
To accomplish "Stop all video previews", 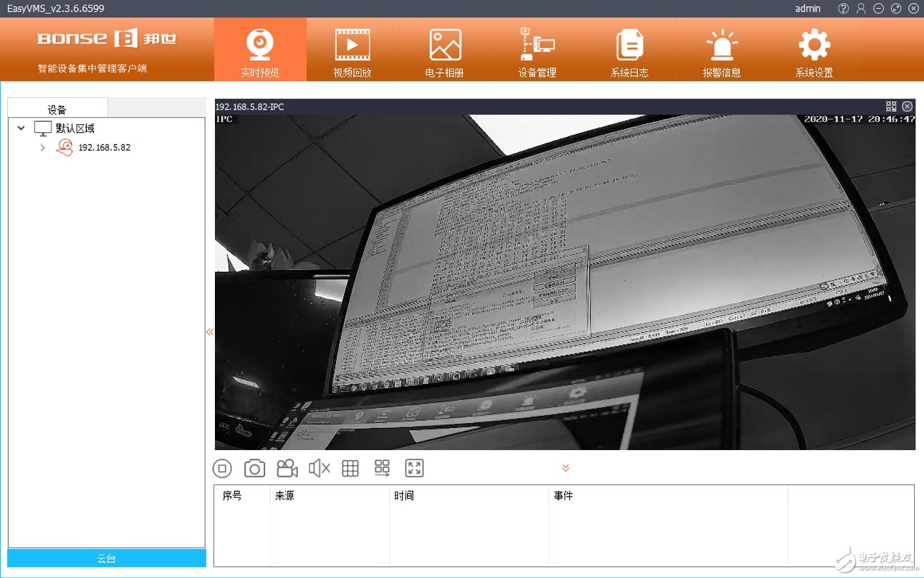I will point(222,468).
